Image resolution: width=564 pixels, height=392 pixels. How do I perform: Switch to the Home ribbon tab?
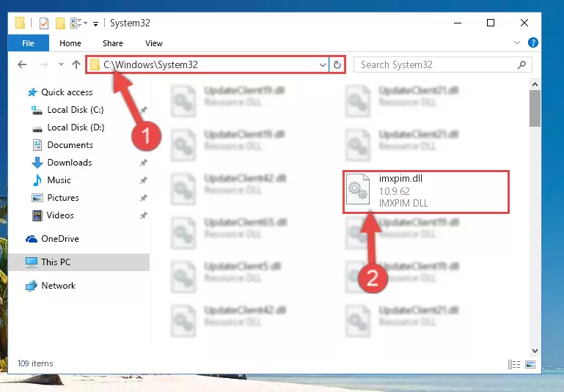click(x=70, y=43)
